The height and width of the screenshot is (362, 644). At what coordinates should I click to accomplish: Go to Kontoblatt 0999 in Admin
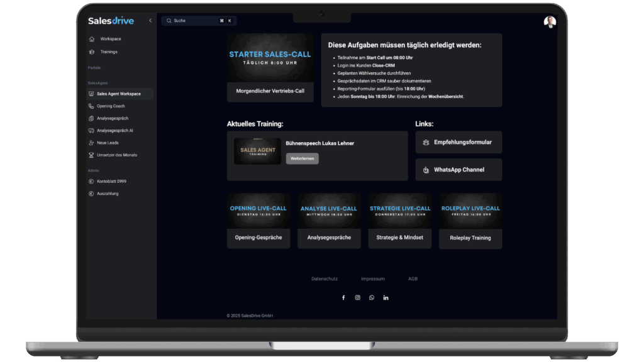click(111, 181)
